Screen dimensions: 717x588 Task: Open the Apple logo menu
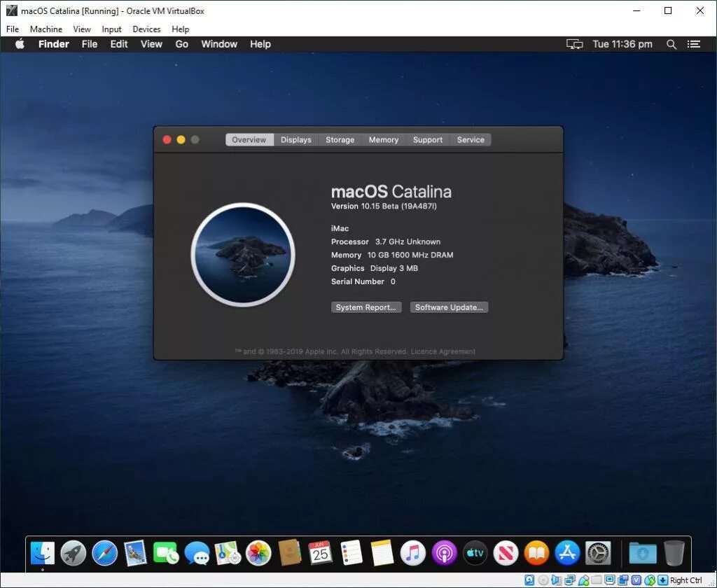20,44
